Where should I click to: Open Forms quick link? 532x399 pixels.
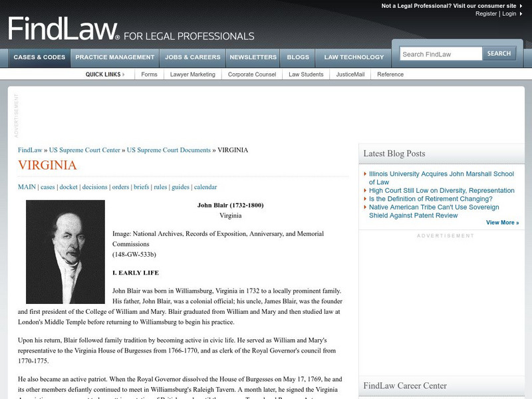(x=149, y=74)
